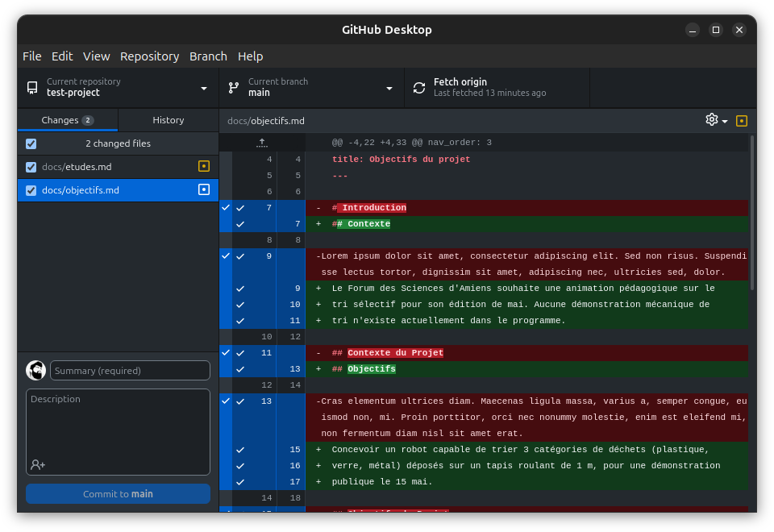Select docs/etudes.md in the changes list
Image resolution: width=774 pixels, height=532 pixels.
coord(118,167)
